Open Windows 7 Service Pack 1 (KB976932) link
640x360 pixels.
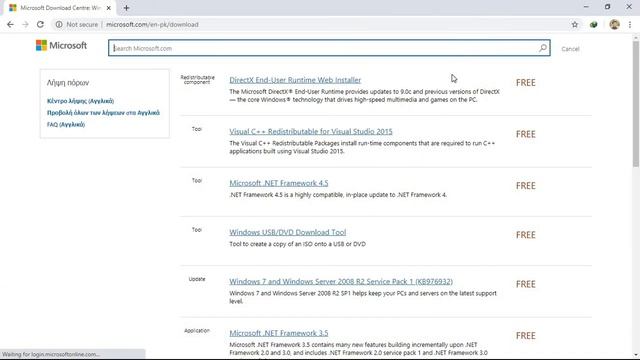(x=341, y=282)
